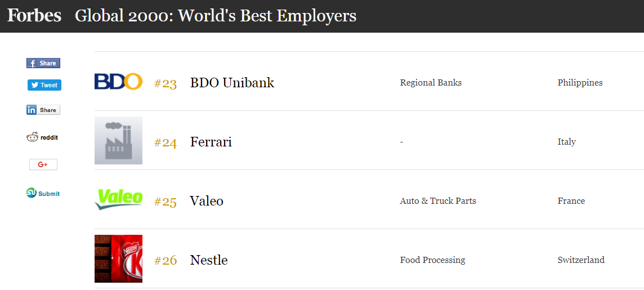
Task: Click the Regional Banks industry text
Action: point(431,83)
